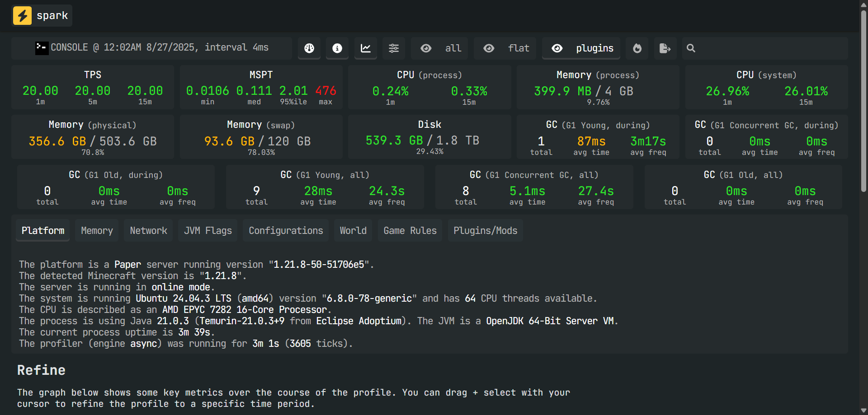The image size is (868, 415).
Task: Switch to the 'plugins' view
Action: pos(581,48)
